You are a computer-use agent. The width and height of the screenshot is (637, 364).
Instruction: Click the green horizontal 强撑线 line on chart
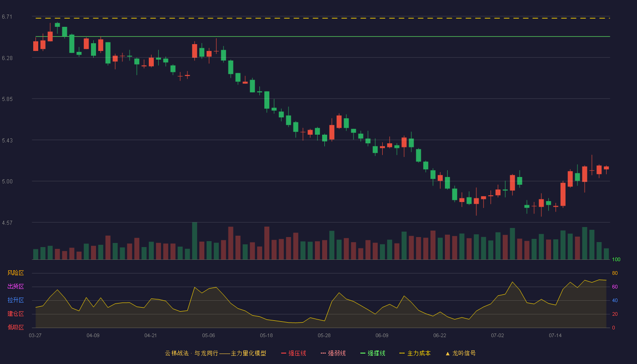pos(322,36)
